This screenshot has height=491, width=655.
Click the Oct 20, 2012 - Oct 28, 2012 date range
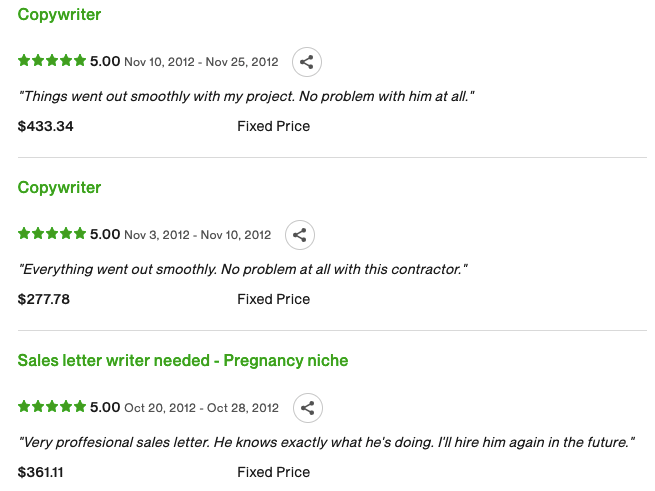click(x=201, y=408)
